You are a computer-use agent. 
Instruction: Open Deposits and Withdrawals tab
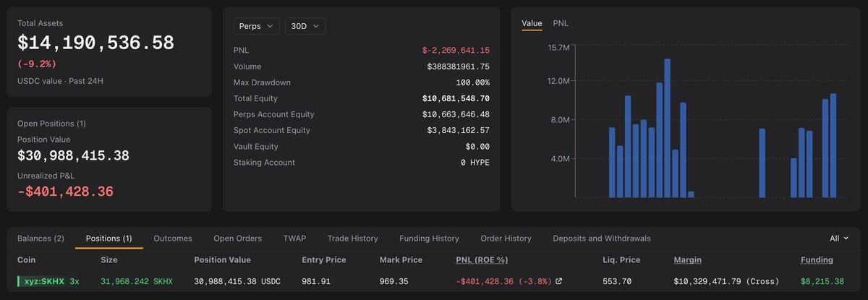point(602,238)
